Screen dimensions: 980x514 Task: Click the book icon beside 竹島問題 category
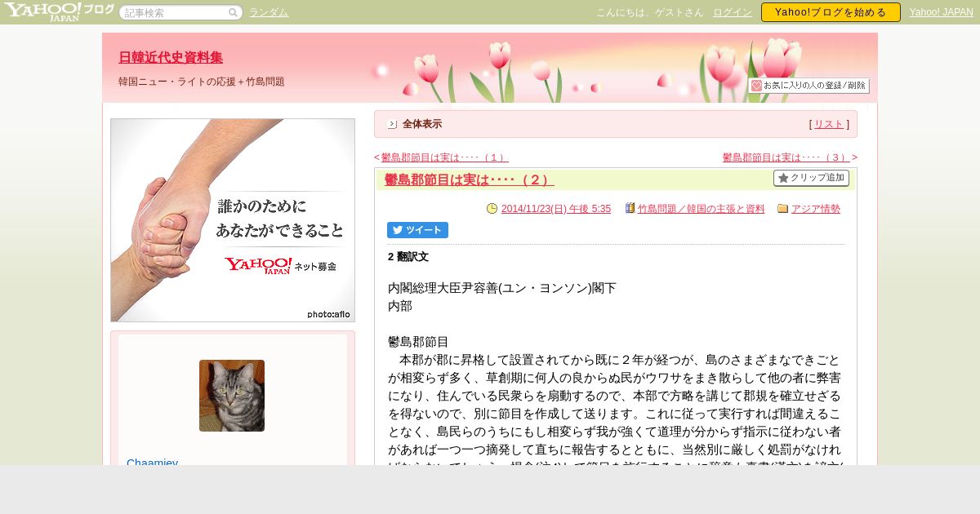[x=630, y=209]
